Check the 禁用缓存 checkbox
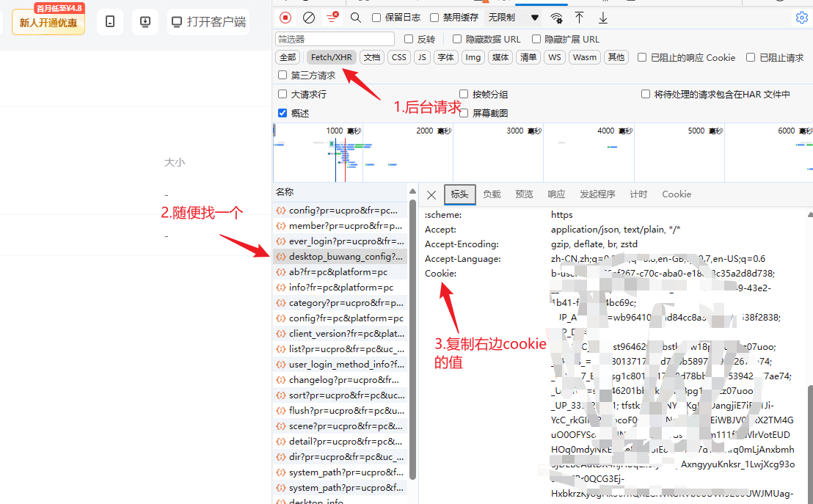 point(434,18)
